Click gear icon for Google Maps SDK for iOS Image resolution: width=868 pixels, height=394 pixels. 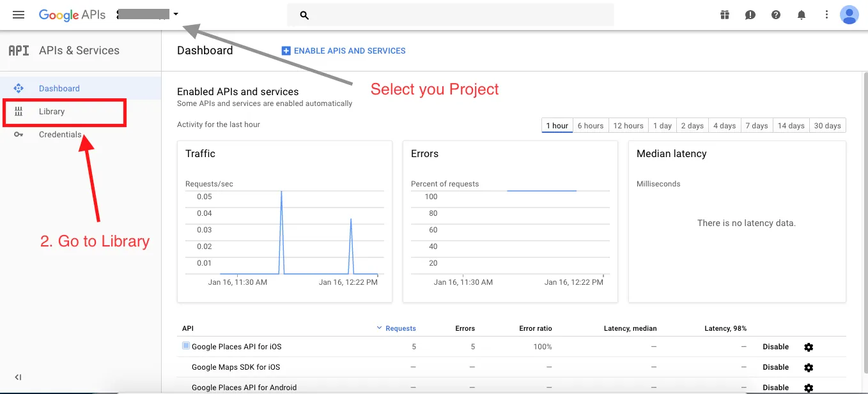[x=809, y=367]
